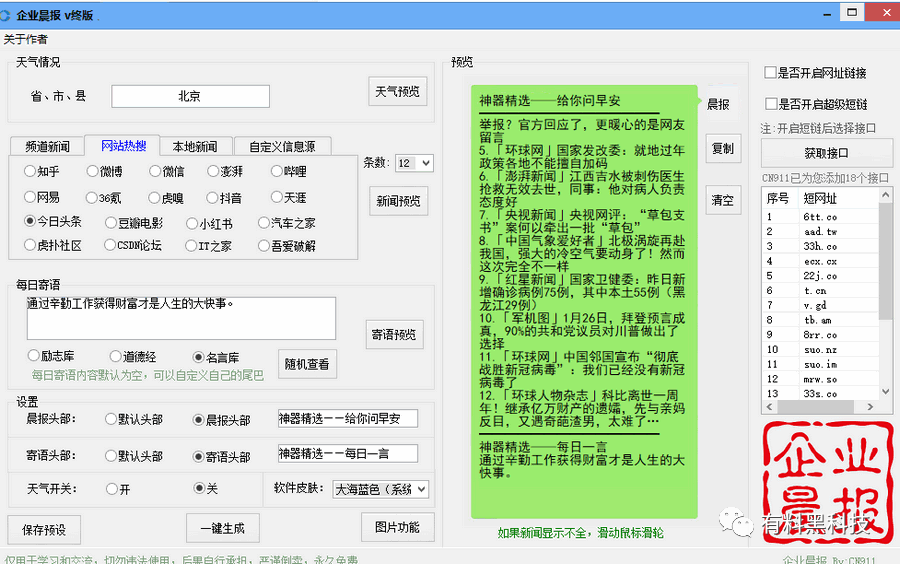Select the 微博 radio button

tap(92, 171)
